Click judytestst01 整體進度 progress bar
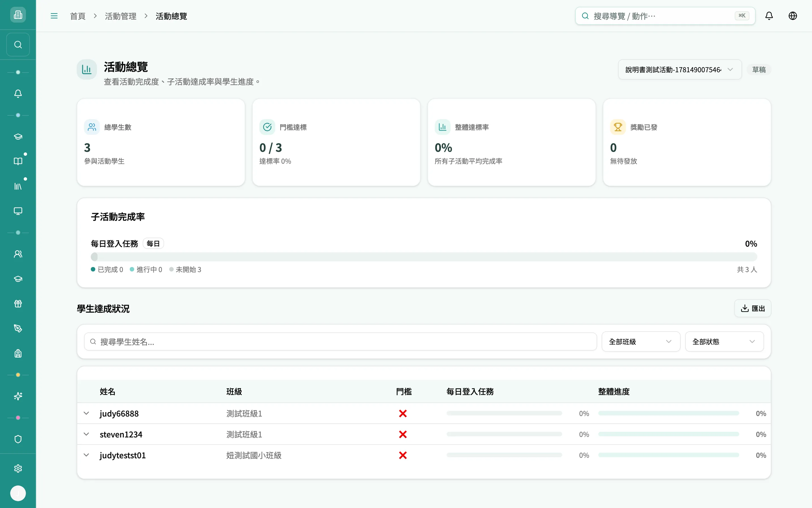 pos(668,455)
